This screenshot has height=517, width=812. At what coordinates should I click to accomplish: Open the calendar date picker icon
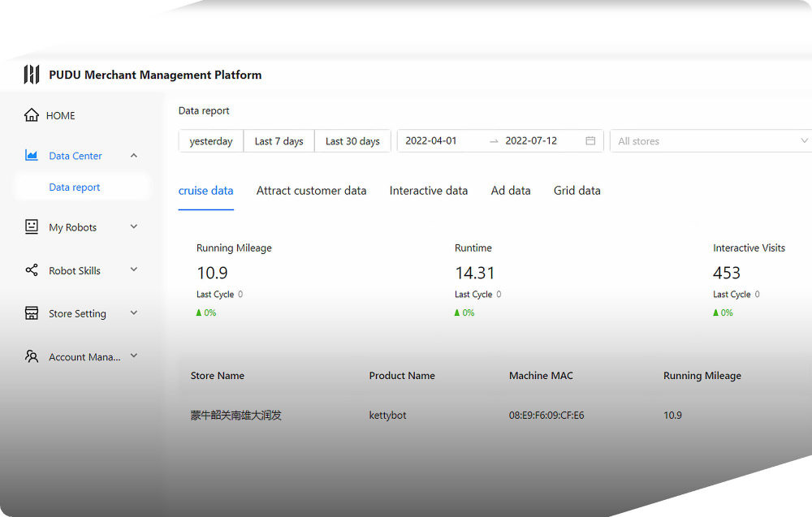(x=590, y=140)
